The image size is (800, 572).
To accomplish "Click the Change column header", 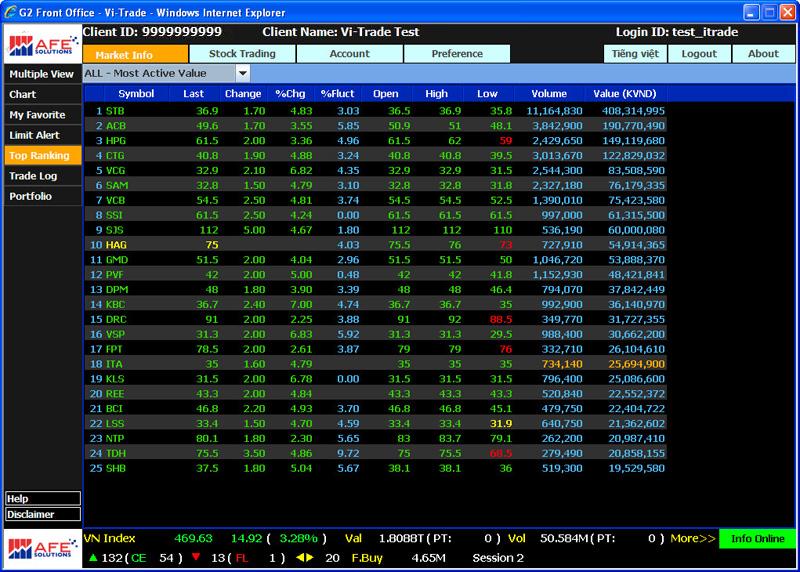I will (243, 94).
